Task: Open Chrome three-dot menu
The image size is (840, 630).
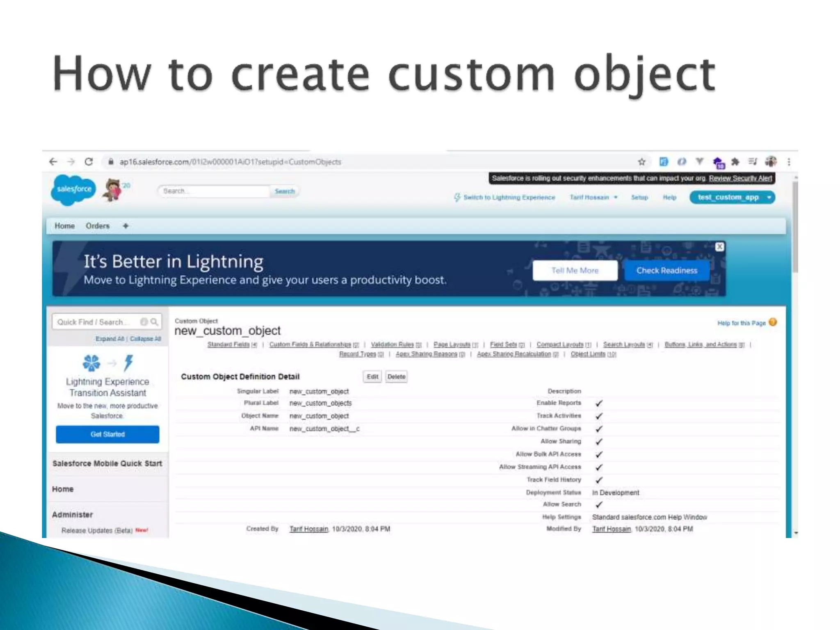Action: coord(789,162)
